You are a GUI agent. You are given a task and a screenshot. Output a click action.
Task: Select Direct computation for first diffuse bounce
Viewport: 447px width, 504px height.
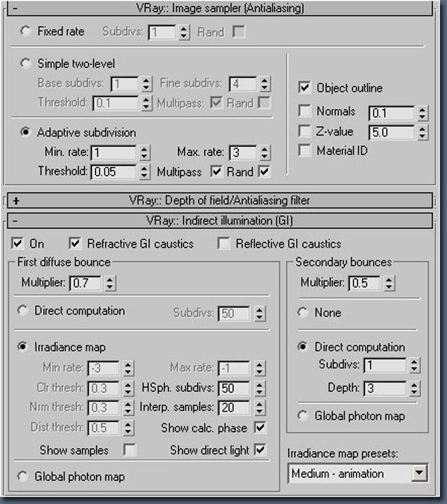click(22, 310)
